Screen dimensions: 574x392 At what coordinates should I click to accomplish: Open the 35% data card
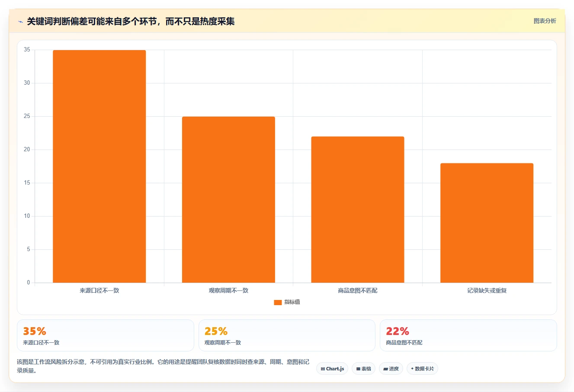(x=106, y=335)
